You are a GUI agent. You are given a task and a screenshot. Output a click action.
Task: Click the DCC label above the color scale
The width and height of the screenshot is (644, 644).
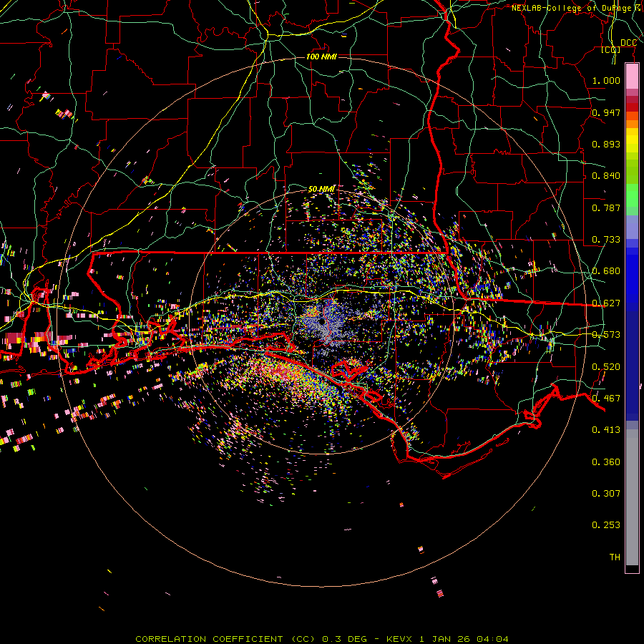tap(628, 43)
